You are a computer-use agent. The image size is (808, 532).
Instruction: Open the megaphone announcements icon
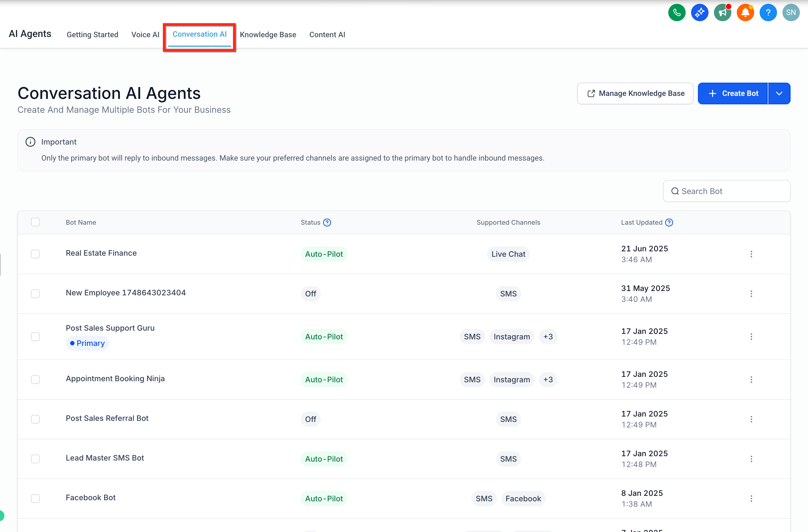722,12
